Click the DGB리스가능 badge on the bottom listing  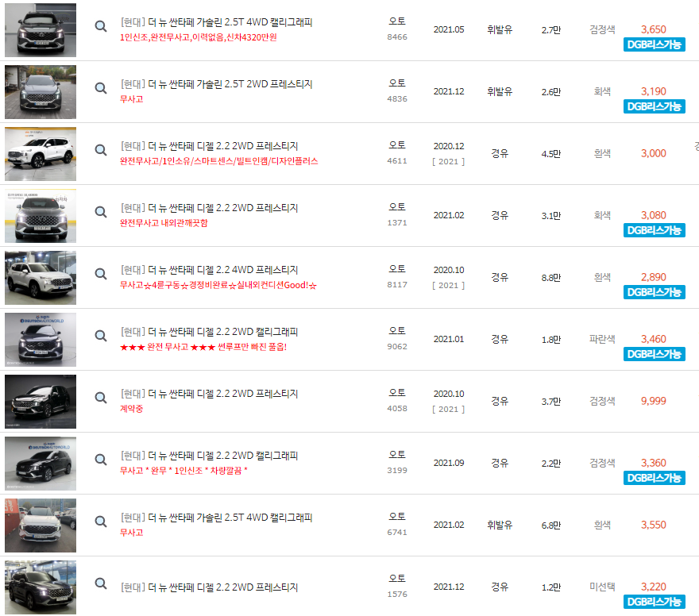653,602
